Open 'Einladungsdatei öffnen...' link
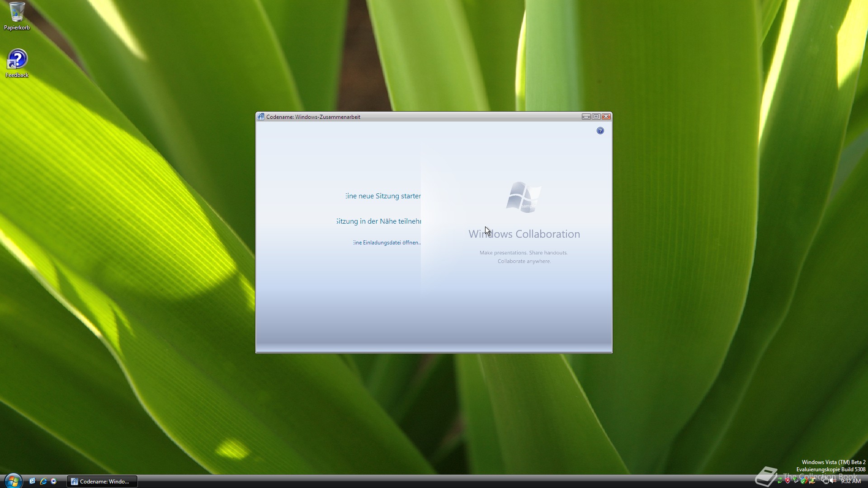 coord(387,243)
